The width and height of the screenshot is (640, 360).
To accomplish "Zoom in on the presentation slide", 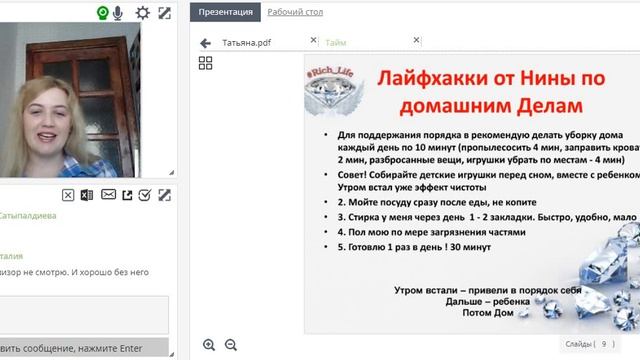I will tap(209, 344).
